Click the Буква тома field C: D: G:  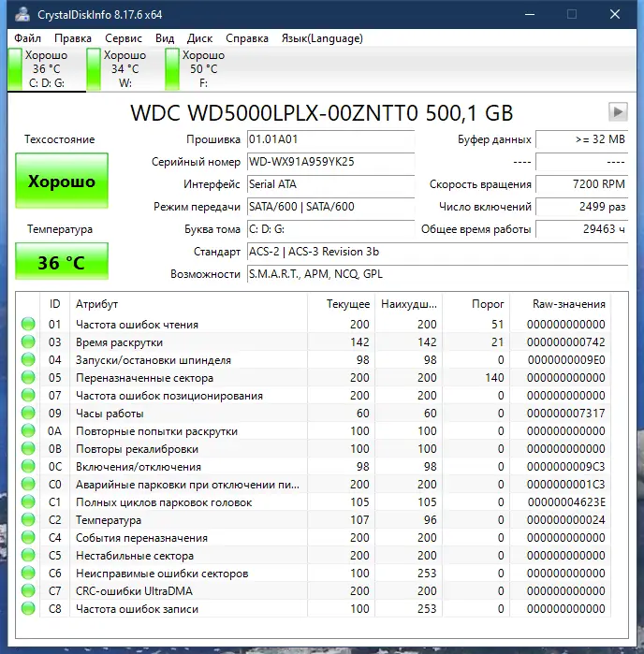330,229
